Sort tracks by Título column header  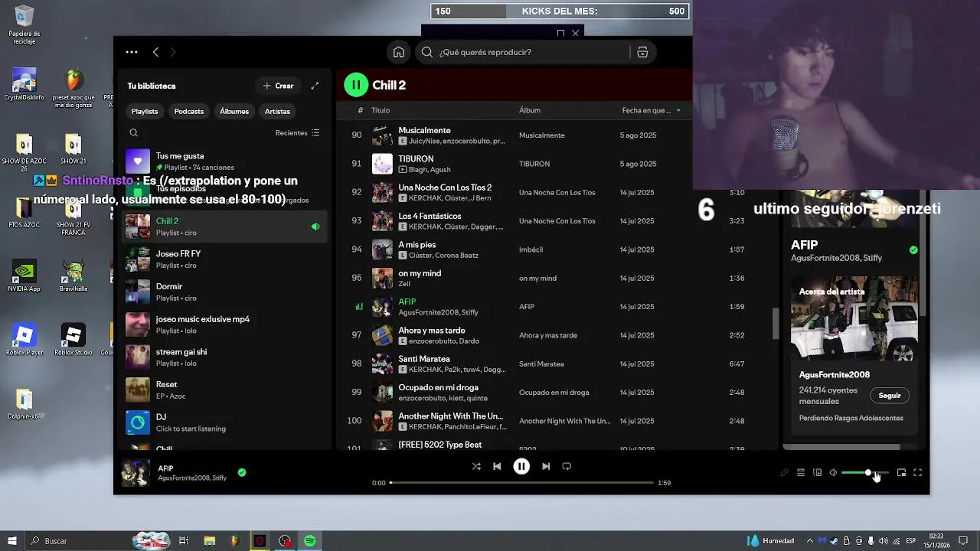click(381, 110)
